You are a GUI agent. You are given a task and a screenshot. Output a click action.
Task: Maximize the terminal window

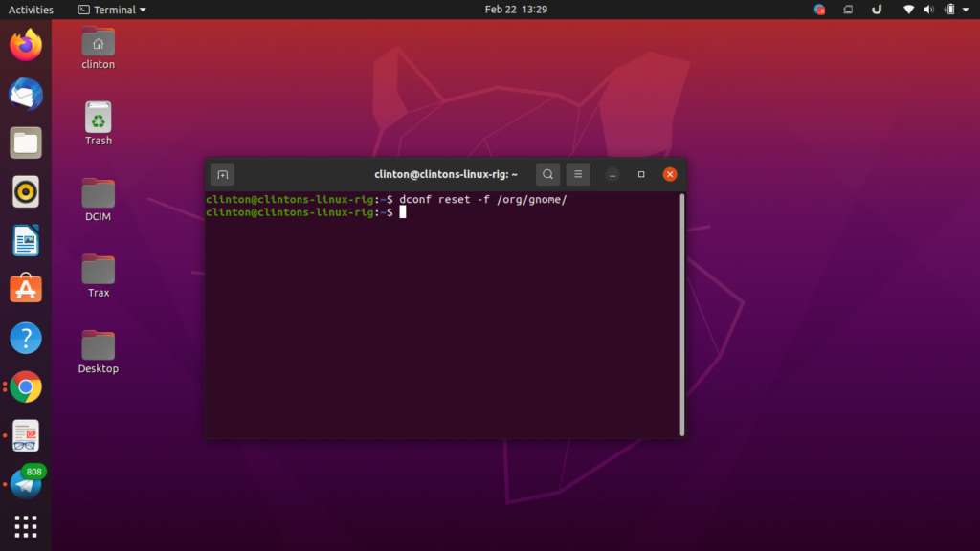(641, 174)
